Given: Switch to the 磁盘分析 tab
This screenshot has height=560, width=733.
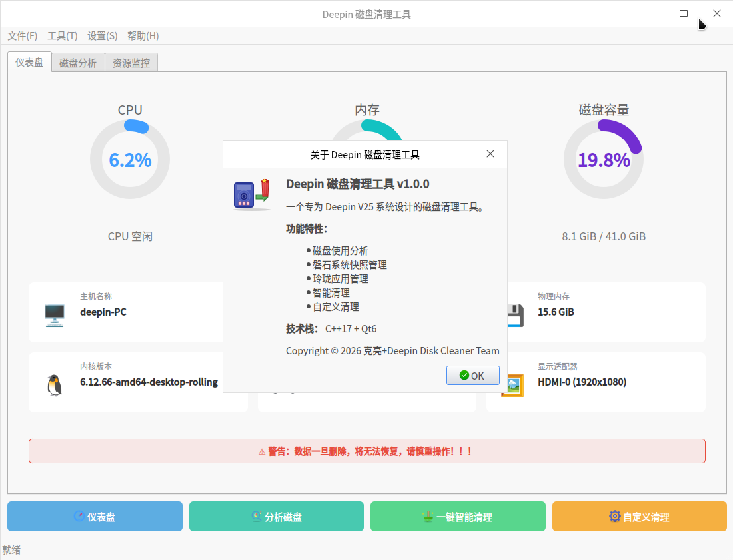Looking at the screenshot, I should tap(78, 63).
